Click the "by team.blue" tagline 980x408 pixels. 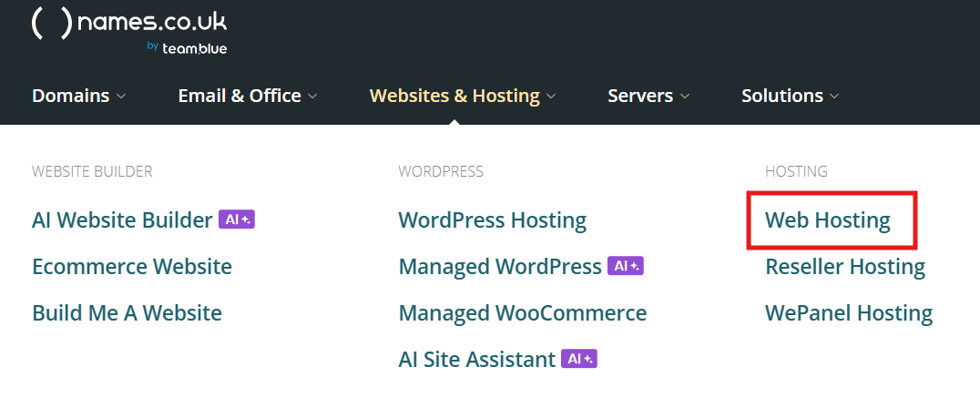187,48
